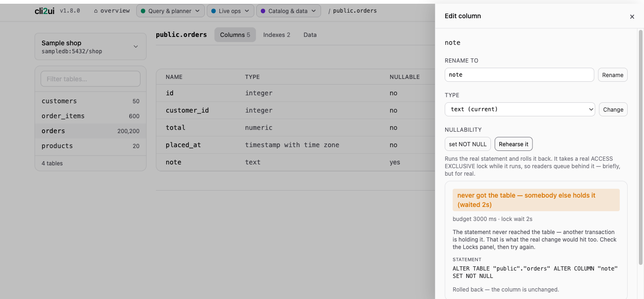The height and width of the screenshot is (299, 644).
Task: Click the customer_id column row
Action: point(295,110)
